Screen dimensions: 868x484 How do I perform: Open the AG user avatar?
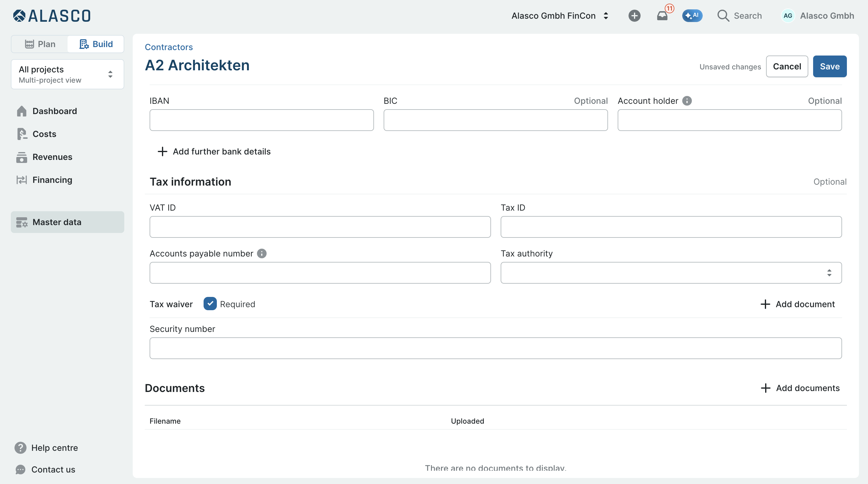coord(788,16)
